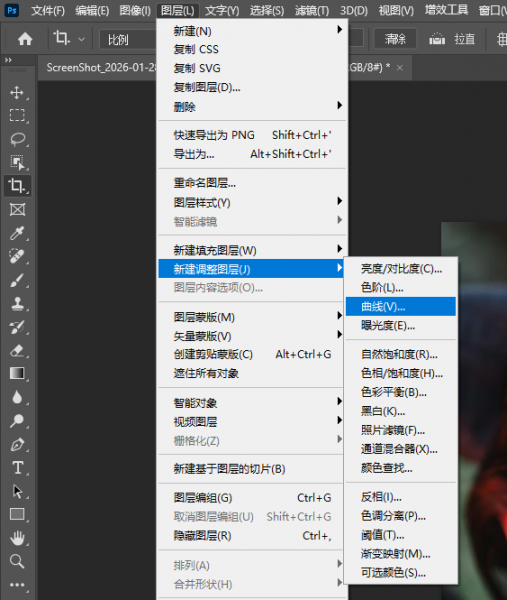Select the Dodge tool
This screenshot has height=600, width=507.
tap(17, 421)
